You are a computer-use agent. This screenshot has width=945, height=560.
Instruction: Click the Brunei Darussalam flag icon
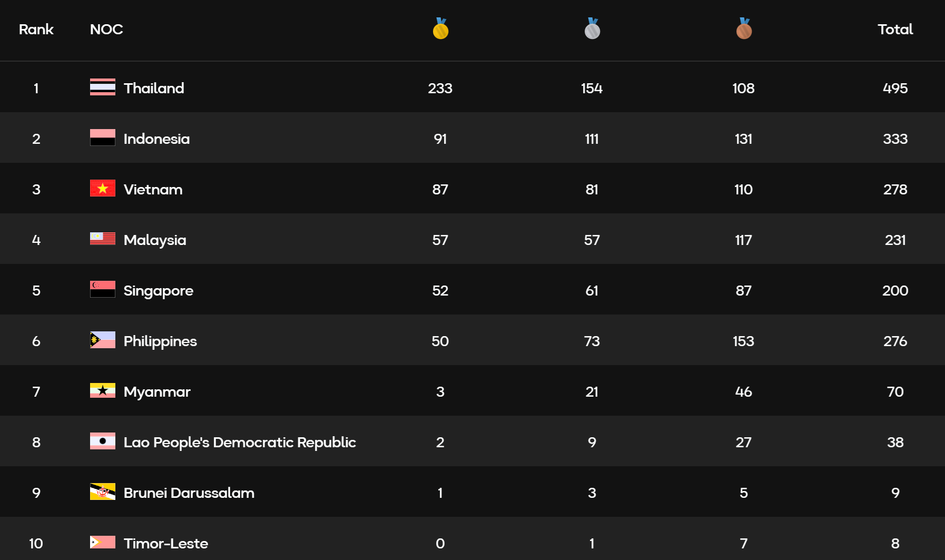pyautogui.click(x=103, y=492)
